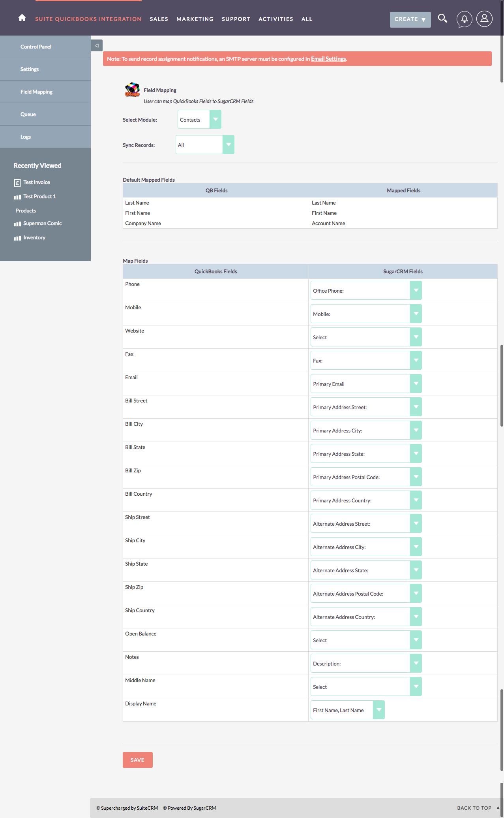Open Control Panel in sidebar
Screen dimensions: 504x818
(45, 47)
